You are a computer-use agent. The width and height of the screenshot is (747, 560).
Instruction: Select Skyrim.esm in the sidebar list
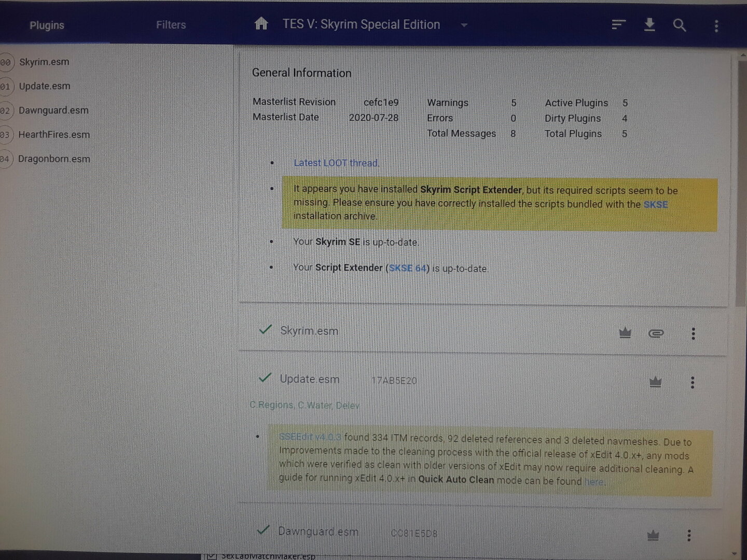click(44, 62)
